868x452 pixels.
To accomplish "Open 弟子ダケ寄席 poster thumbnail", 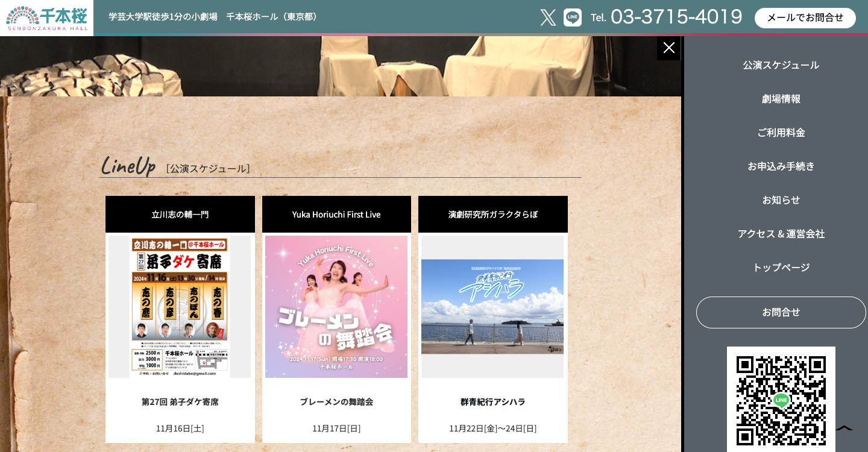I will pos(180,307).
